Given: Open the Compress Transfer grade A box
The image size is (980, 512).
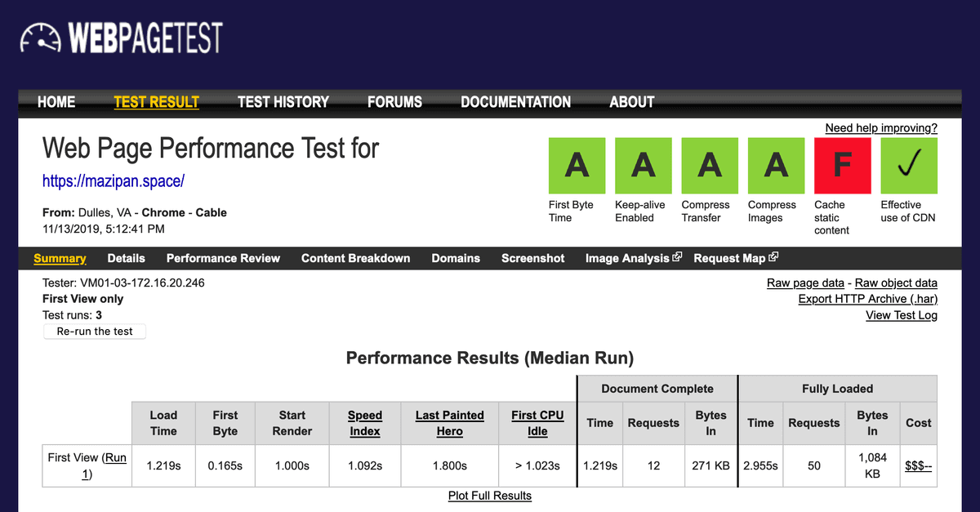Looking at the screenshot, I should (710, 166).
